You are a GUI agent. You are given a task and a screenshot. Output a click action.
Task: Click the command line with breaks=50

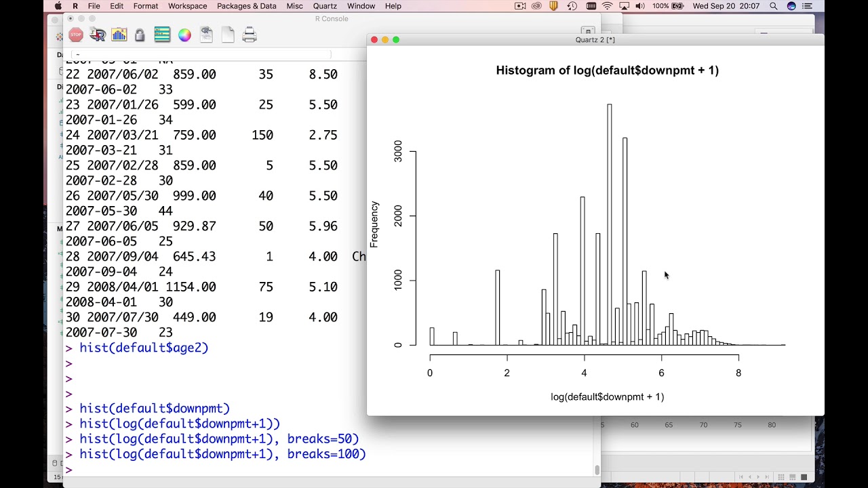219,439
